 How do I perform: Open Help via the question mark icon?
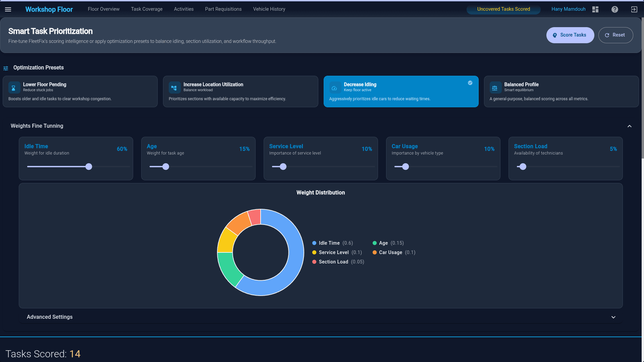pyautogui.click(x=615, y=9)
